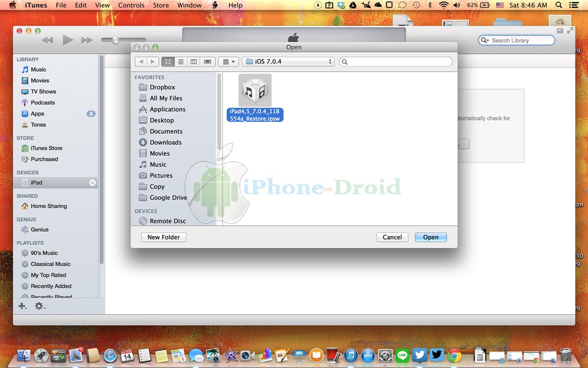The height and width of the screenshot is (368, 588).
Task: Open Downloads folder from sidebar
Action: click(x=165, y=143)
